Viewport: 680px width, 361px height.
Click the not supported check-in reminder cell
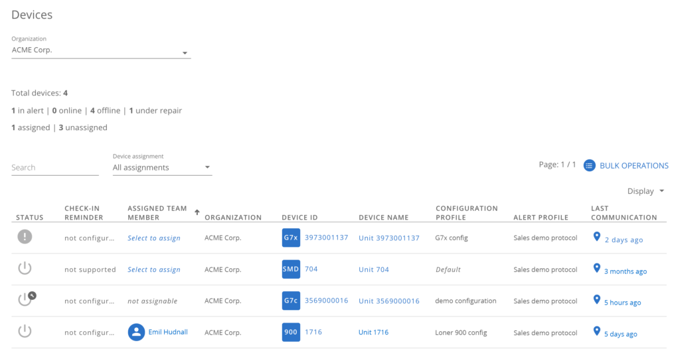click(90, 269)
